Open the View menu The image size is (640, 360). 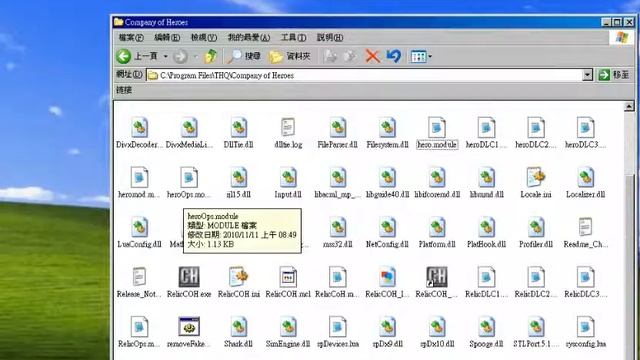pos(204,38)
